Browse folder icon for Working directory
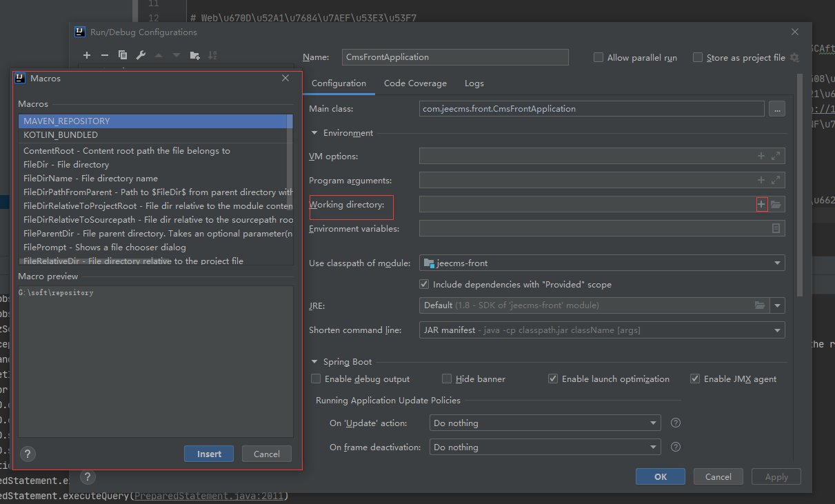The image size is (835, 504). 776,204
